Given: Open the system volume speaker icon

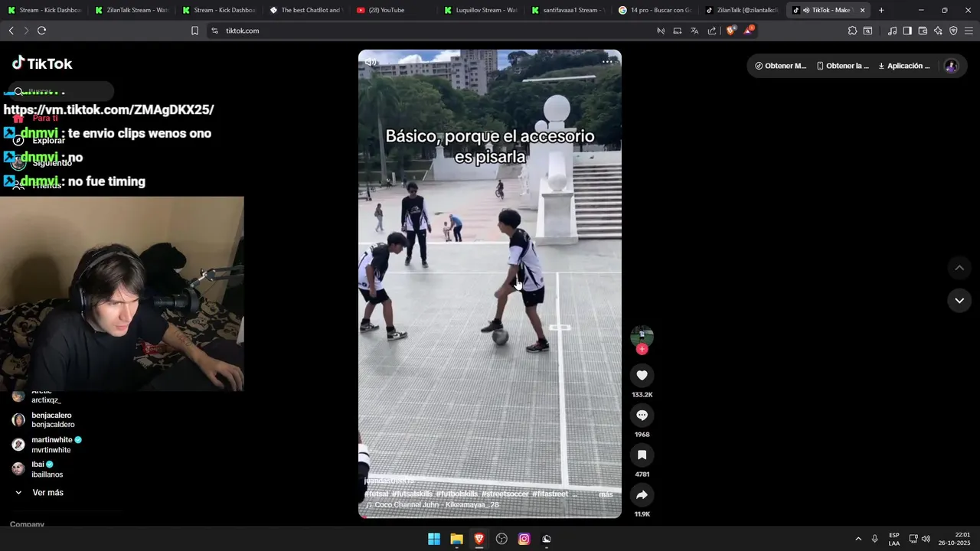Looking at the screenshot, I should [x=926, y=539].
